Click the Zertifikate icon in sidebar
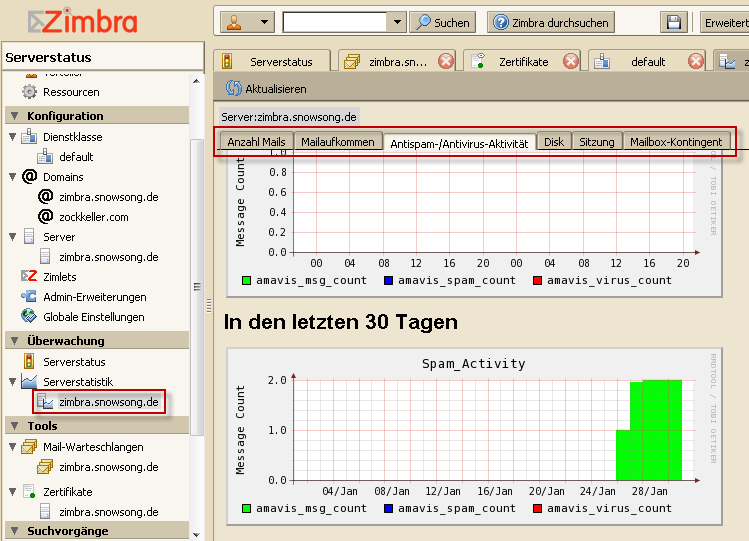This screenshot has width=749, height=541. click(x=29, y=491)
